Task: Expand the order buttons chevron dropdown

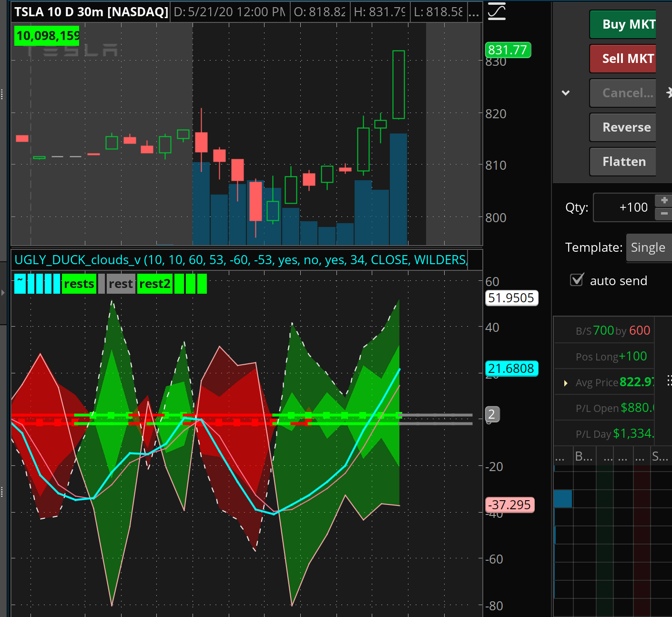Action: pyautogui.click(x=566, y=93)
